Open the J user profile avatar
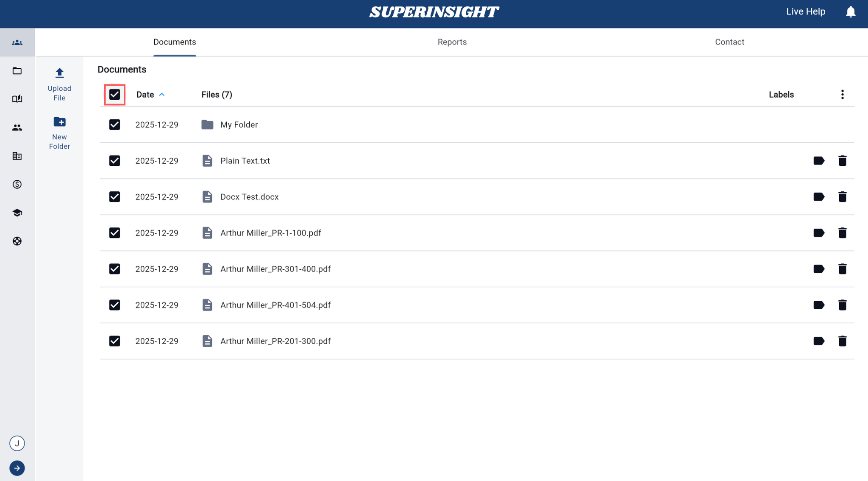The width and height of the screenshot is (868, 481). tap(17, 443)
